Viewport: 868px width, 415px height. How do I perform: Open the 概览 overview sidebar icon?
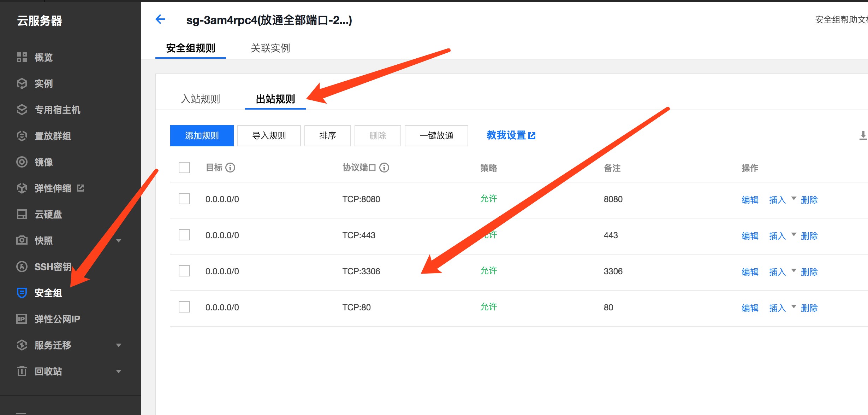(22, 57)
